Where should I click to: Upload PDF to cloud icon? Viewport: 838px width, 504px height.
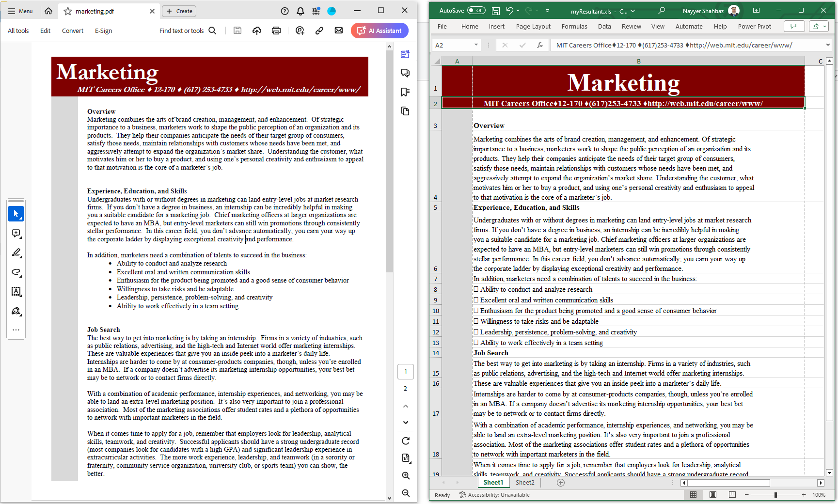257,31
